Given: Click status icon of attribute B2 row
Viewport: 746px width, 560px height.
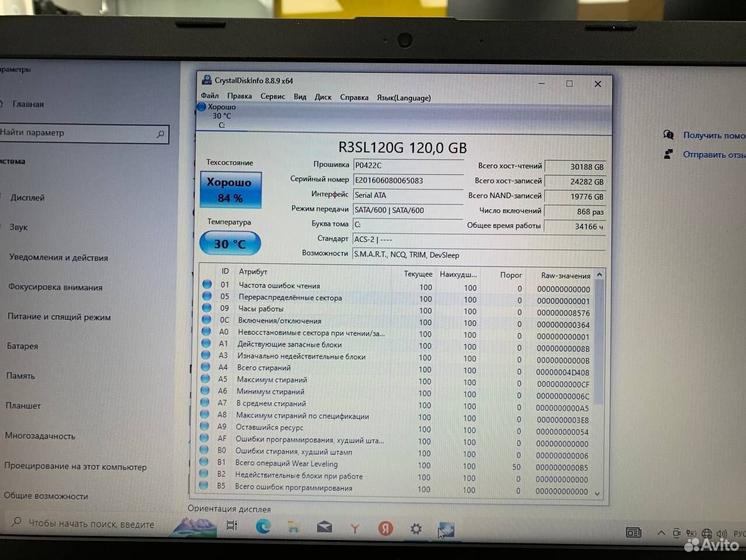Looking at the screenshot, I should (204, 474).
